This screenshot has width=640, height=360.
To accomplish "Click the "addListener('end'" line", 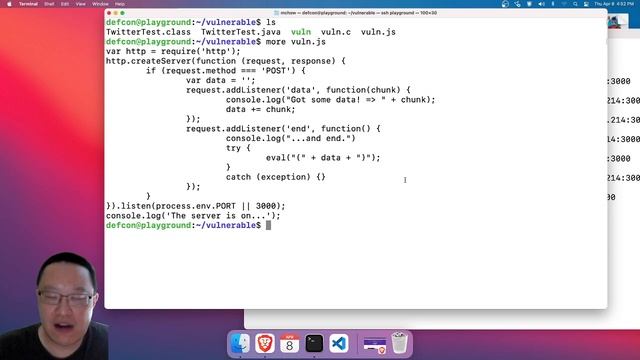I will coord(283,129).
